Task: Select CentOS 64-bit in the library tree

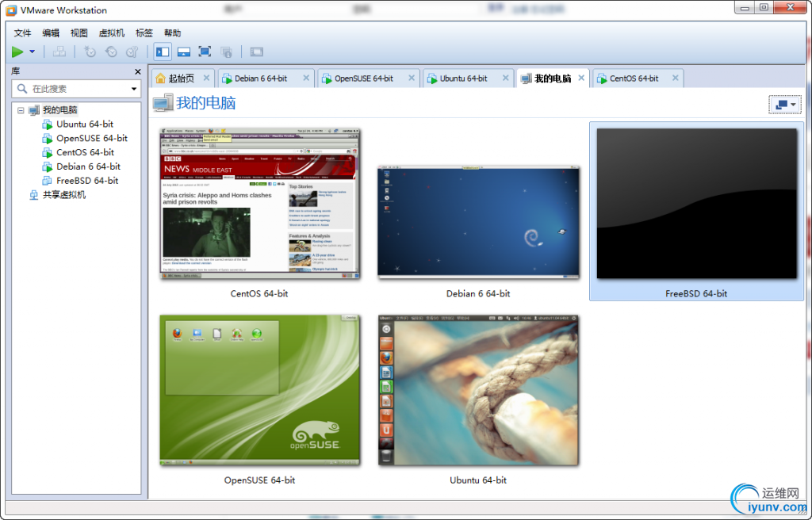Action: point(85,152)
